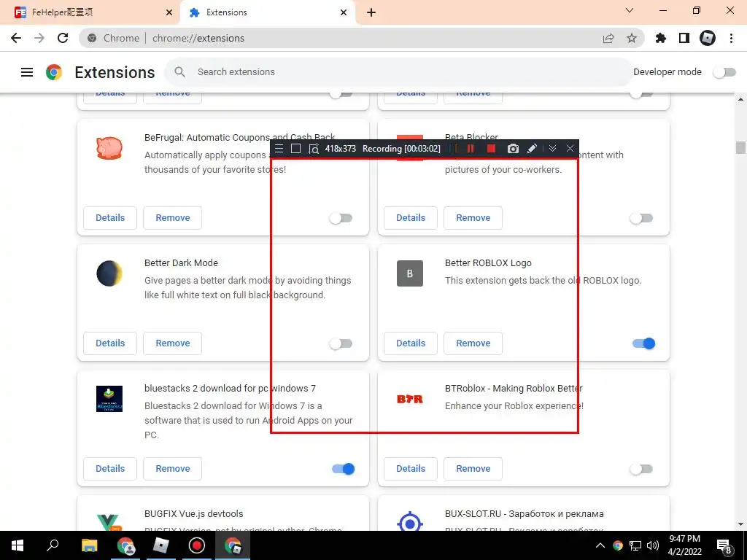The height and width of the screenshot is (560, 747).
Task: Click the Better Dark Mode moon icon
Action: pos(109,273)
